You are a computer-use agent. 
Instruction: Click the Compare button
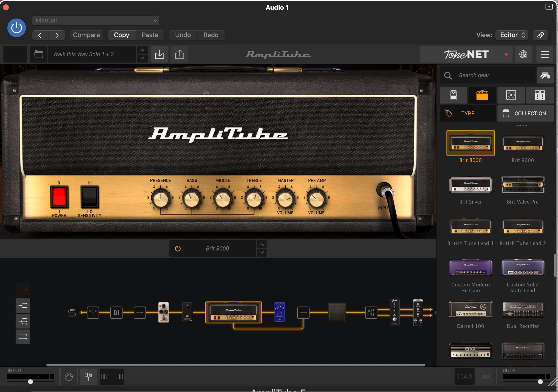click(86, 35)
